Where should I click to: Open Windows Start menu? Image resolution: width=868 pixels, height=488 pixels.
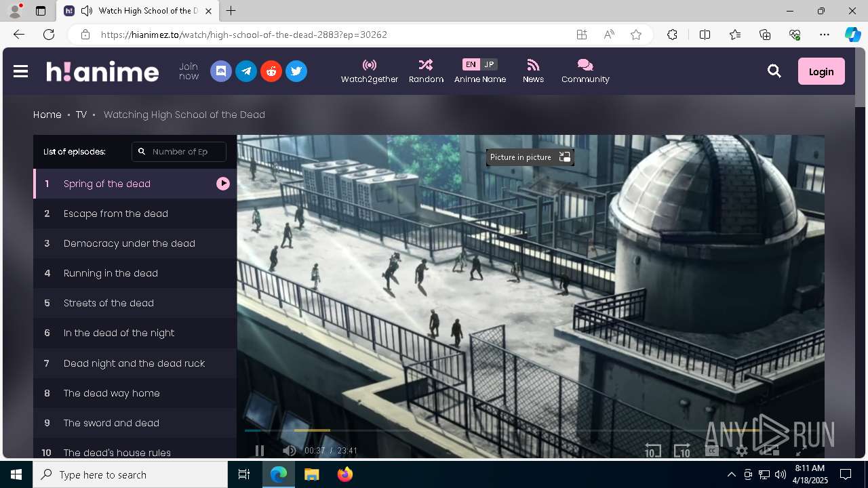point(16,474)
